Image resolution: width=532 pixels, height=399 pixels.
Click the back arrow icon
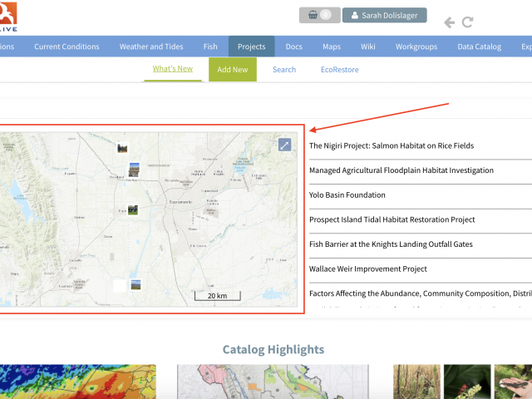pos(450,22)
